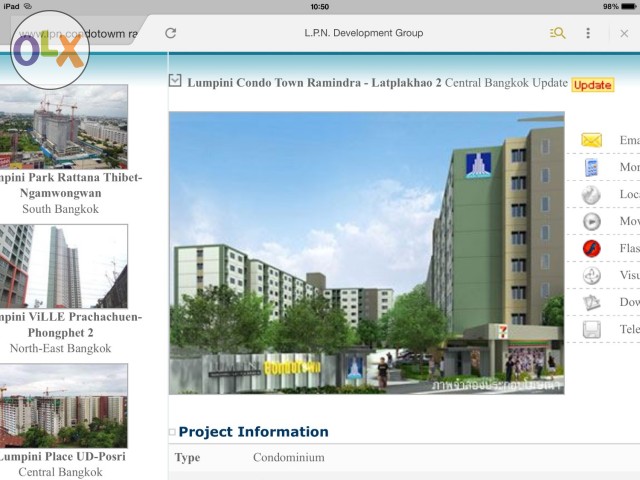Open the mortgage calculator icon
The width and height of the screenshot is (640, 480).
(592, 167)
